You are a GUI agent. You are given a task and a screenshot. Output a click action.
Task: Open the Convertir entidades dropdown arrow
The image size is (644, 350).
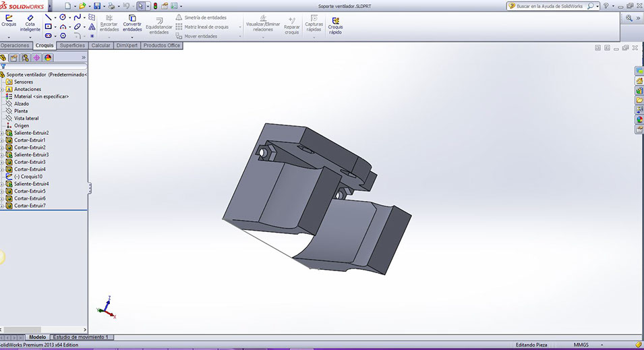tap(132, 37)
